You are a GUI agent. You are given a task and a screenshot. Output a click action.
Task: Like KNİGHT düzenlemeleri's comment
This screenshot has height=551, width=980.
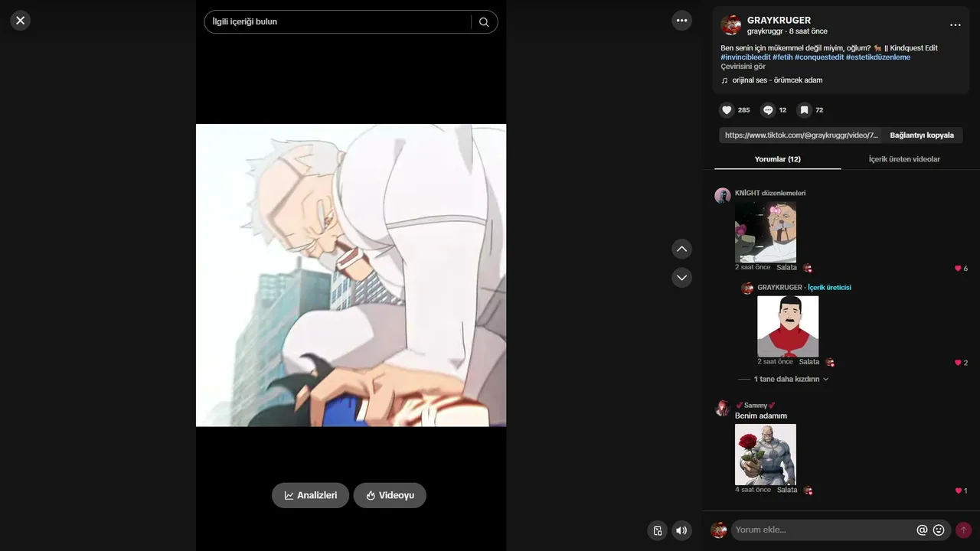pyautogui.click(x=958, y=269)
